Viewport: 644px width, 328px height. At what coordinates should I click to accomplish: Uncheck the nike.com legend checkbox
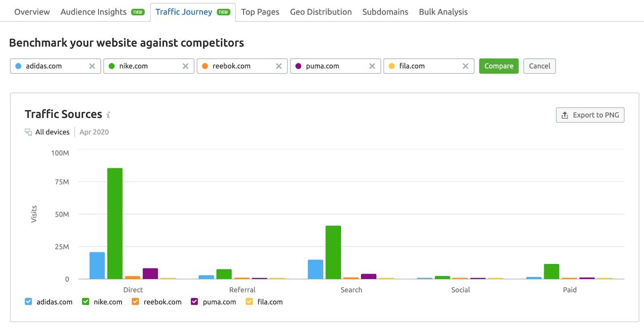coord(85,301)
